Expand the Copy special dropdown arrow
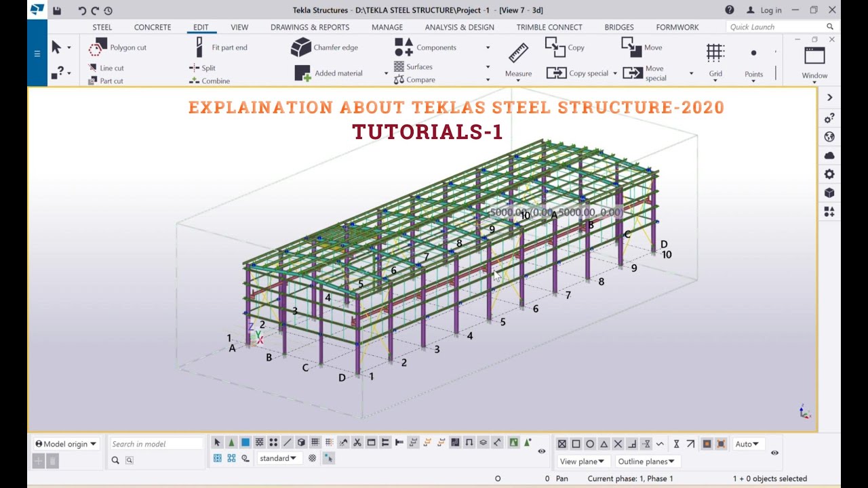 [615, 73]
